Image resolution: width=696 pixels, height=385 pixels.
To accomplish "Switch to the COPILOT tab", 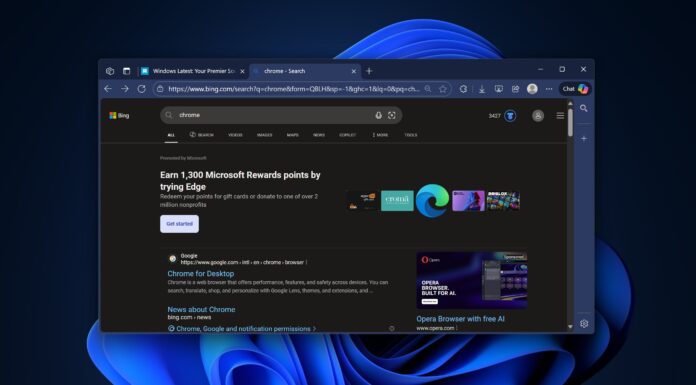I will (x=348, y=135).
